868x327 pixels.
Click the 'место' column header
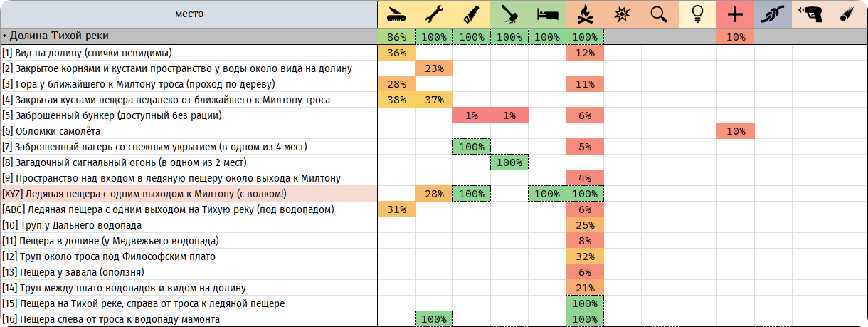[x=189, y=14]
